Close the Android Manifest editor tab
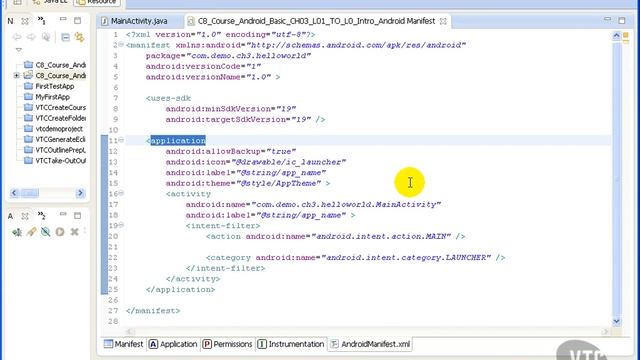 443,21
